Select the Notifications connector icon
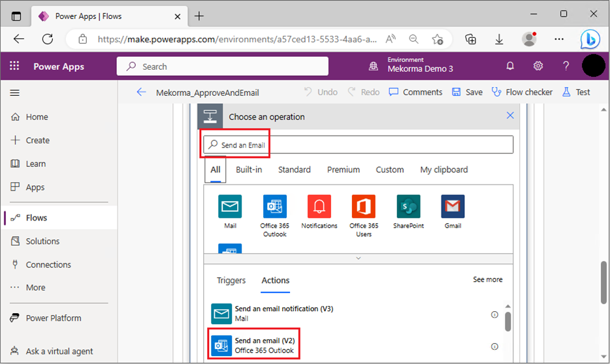Image resolution: width=610 pixels, height=364 pixels. (x=319, y=206)
